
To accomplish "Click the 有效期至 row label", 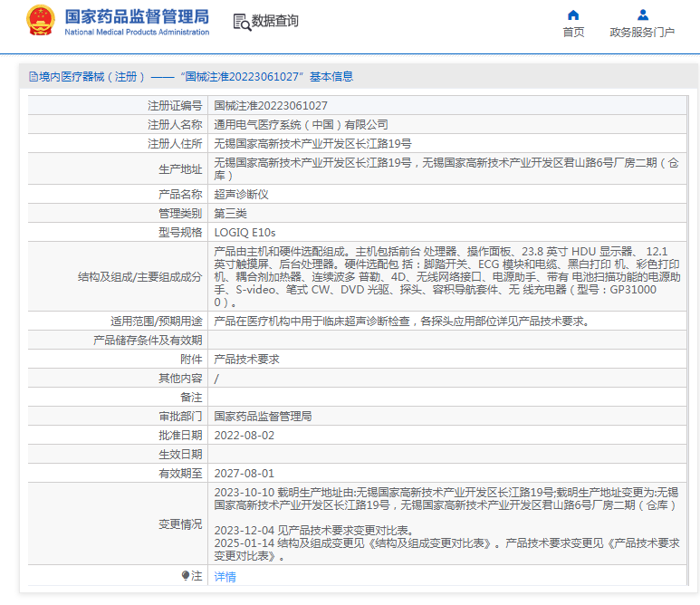I will 180,474.
